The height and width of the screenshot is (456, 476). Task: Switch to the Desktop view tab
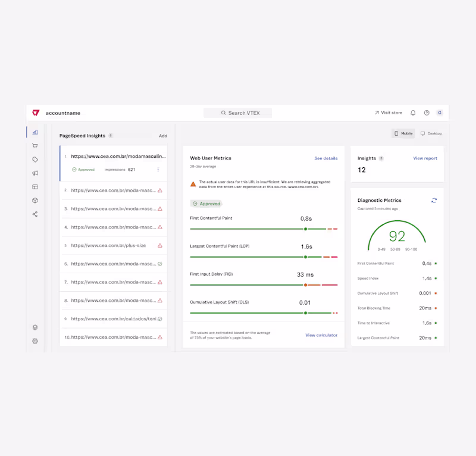(x=431, y=133)
